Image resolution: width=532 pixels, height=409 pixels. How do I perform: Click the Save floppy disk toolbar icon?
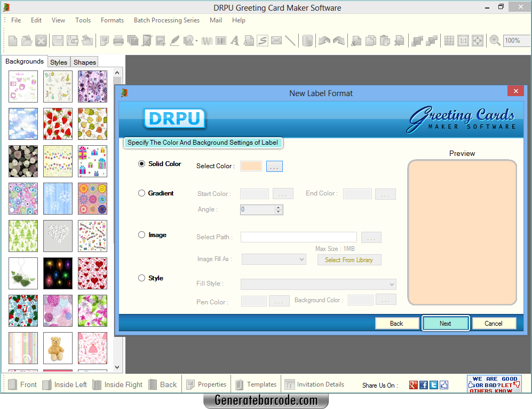[58, 41]
